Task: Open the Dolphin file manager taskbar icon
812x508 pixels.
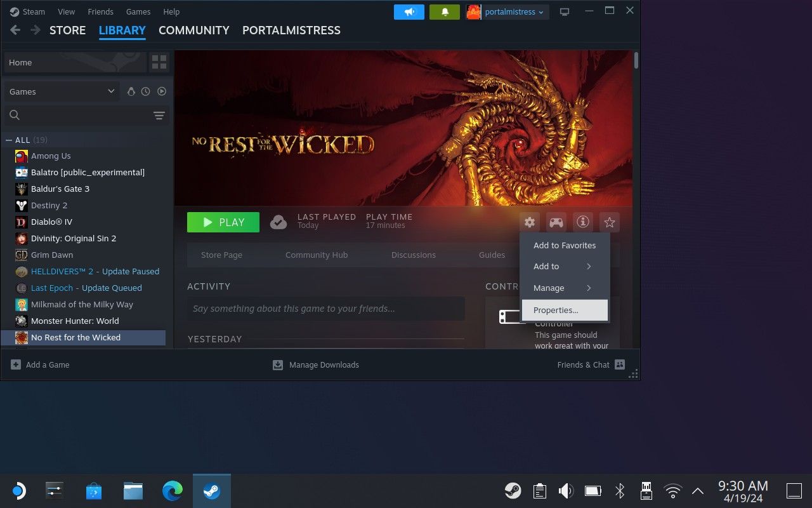Action: click(x=133, y=490)
